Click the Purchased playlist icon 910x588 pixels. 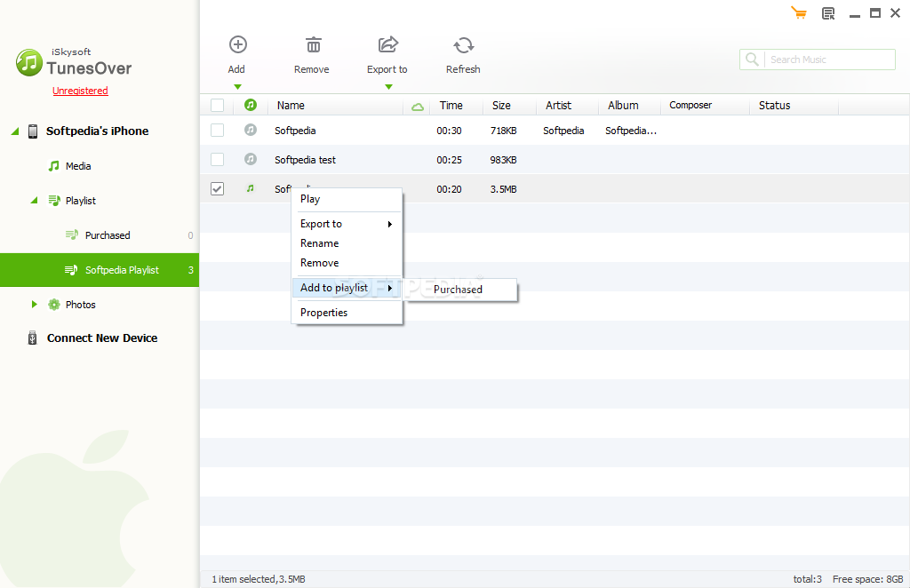click(x=71, y=234)
